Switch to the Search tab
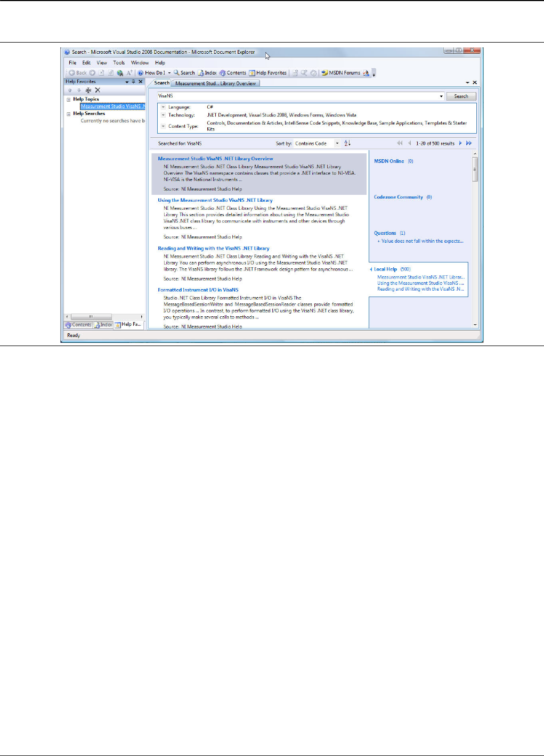The height and width of the screenshot is (756, 544). tap(161, 83)
